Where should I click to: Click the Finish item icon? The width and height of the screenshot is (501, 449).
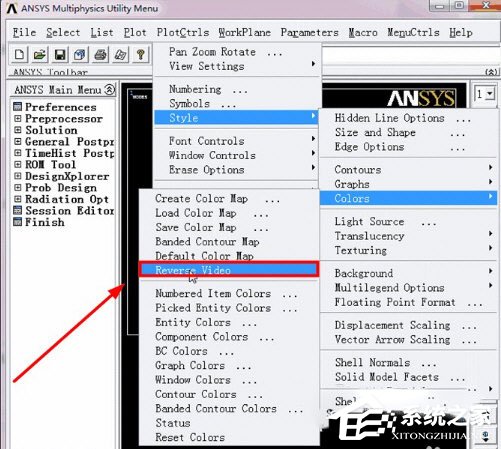pyautogui.click(x=17, y=222)
